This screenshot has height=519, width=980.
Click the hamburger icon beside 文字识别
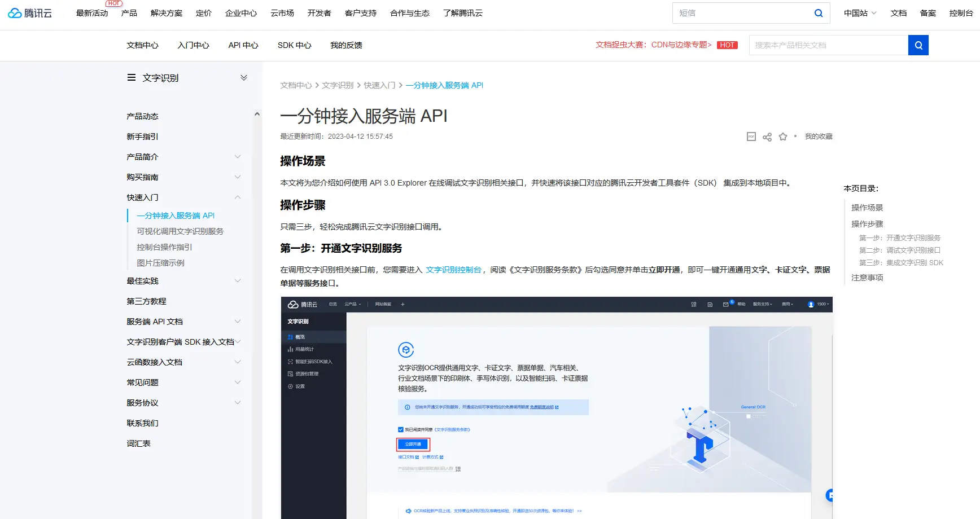(x=131, y=77)
